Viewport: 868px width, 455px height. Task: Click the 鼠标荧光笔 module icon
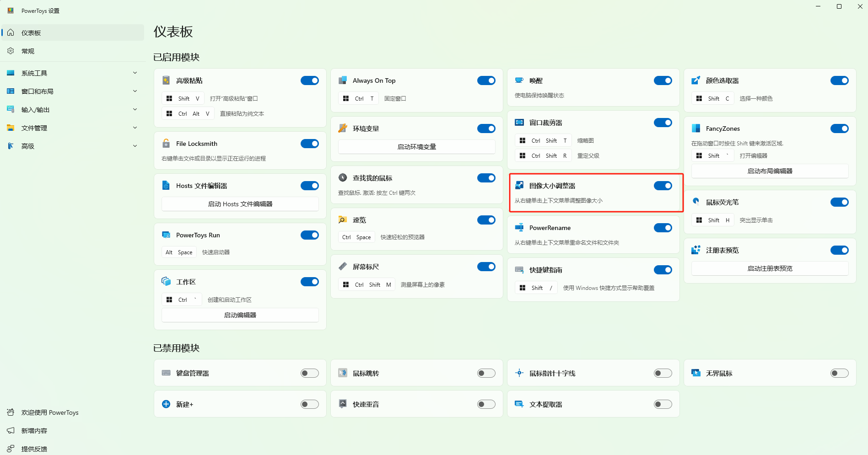point(696,202)
